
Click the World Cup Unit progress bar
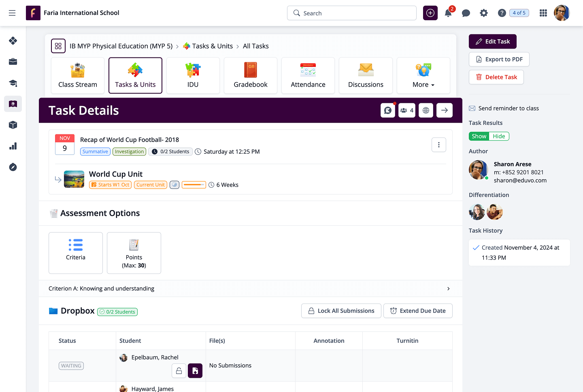(194, 185)
